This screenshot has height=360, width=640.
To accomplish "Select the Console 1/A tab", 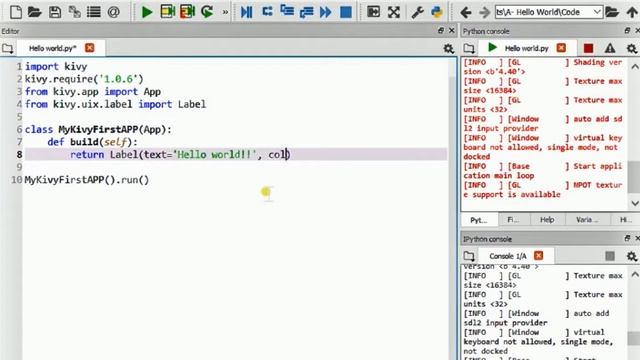I will pyautogui.click(x=508, y=256).
